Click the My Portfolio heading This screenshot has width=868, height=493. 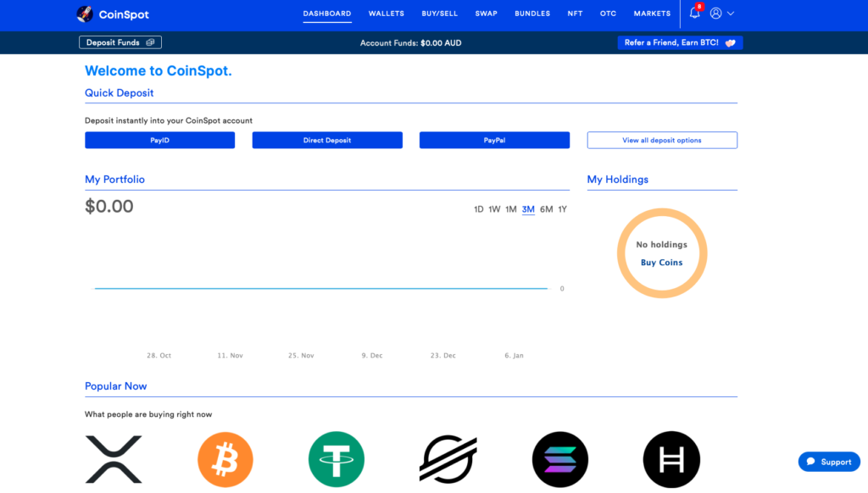click(114, 180)
